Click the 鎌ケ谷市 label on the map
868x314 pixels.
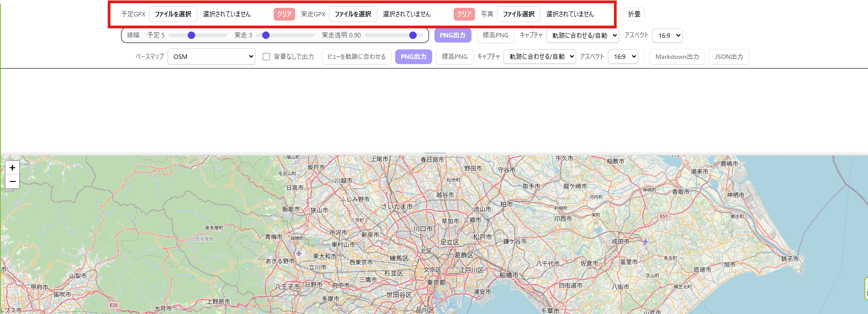[515, 241]
